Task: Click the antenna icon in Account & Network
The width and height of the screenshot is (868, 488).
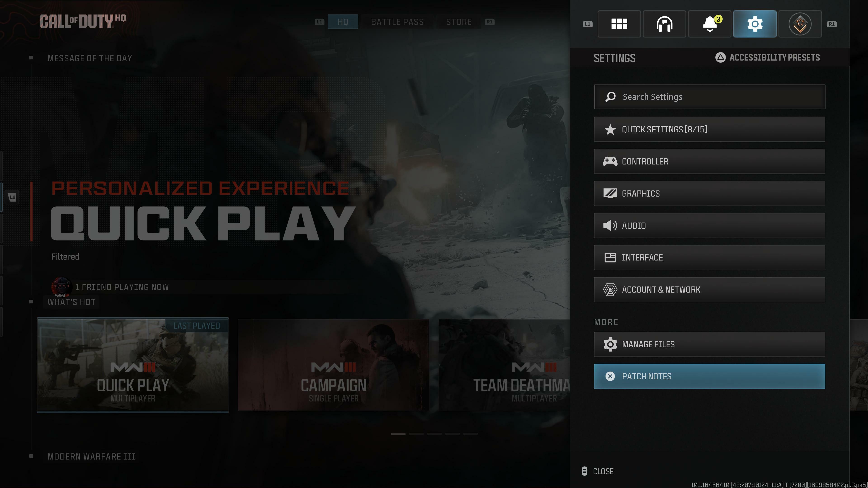Action: tap(610, 290)
